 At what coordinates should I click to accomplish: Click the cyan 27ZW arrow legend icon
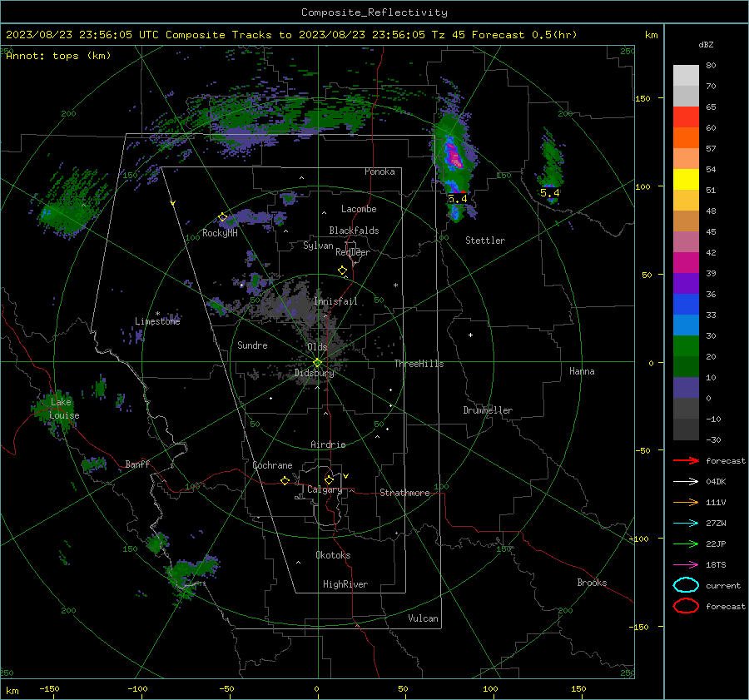point(686,524)
